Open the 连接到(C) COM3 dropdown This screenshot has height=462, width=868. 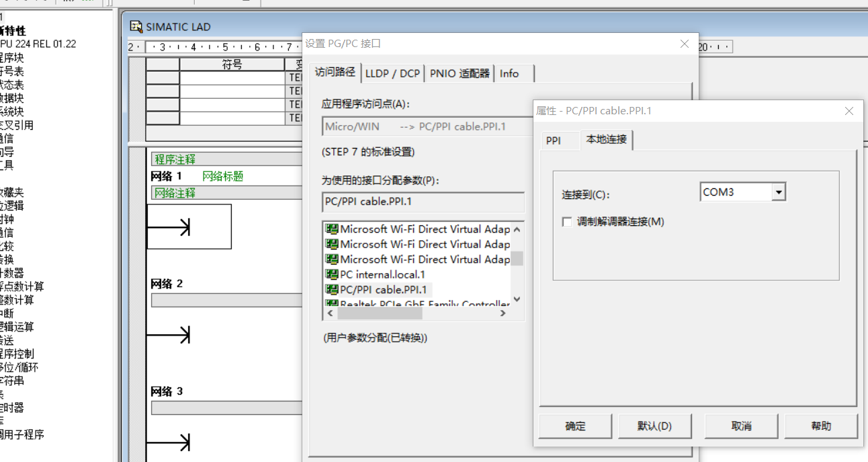778,192
